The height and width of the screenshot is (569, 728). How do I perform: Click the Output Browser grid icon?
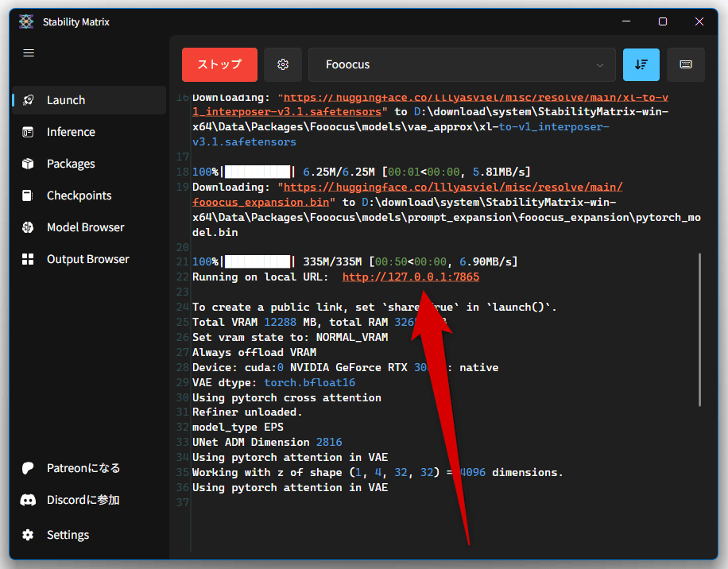(x=29, y=259)
